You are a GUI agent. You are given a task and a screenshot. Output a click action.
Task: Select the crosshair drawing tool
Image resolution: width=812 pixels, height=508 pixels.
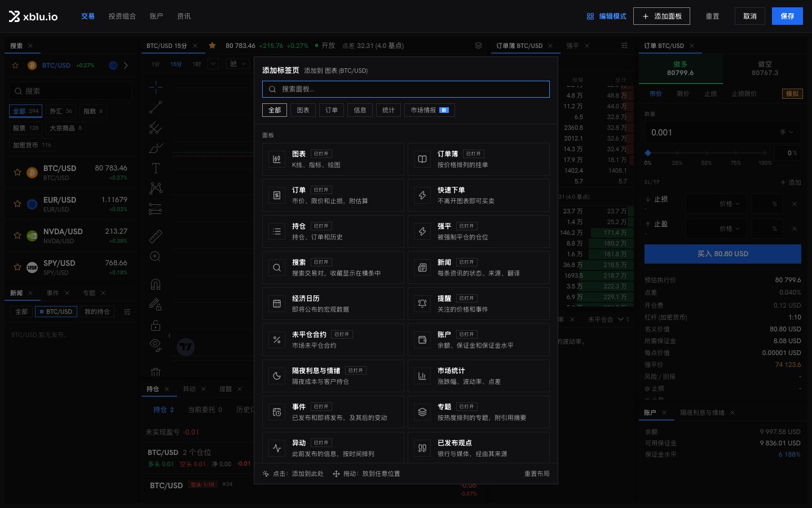[156, 86]
